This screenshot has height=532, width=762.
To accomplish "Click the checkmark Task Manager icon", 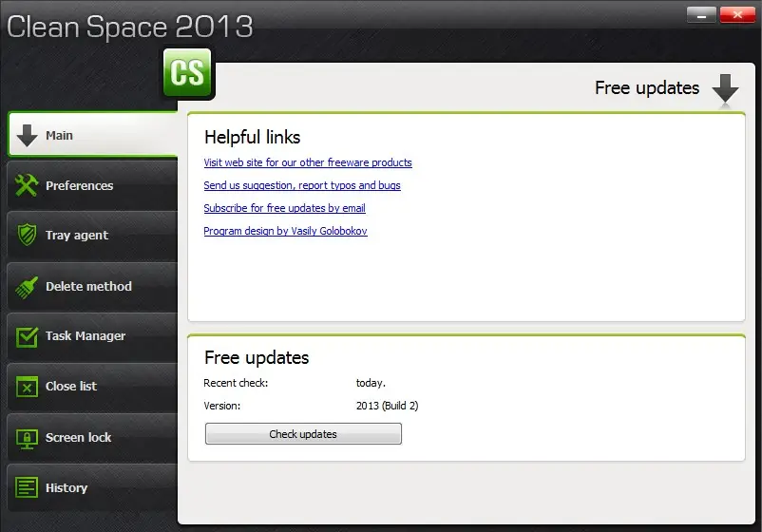I will [x=27, y=336].
